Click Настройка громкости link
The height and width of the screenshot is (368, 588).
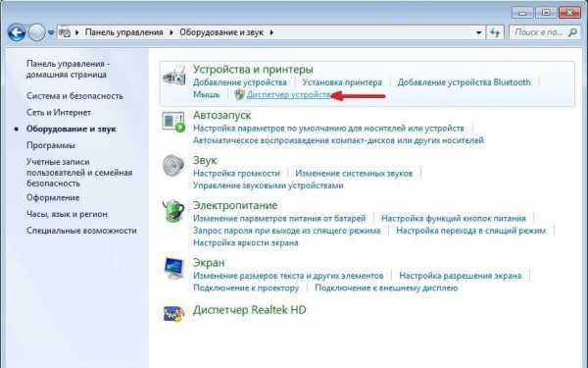click(236, 173)
